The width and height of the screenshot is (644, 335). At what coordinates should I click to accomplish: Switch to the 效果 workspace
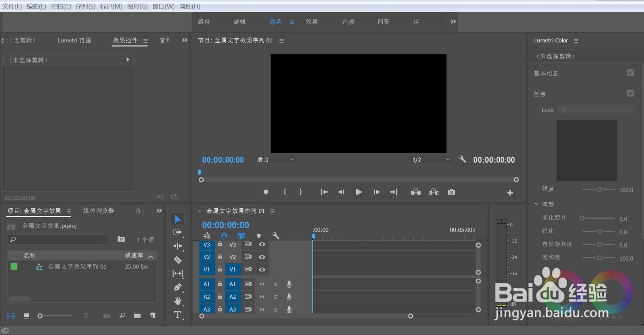[312, 22]
